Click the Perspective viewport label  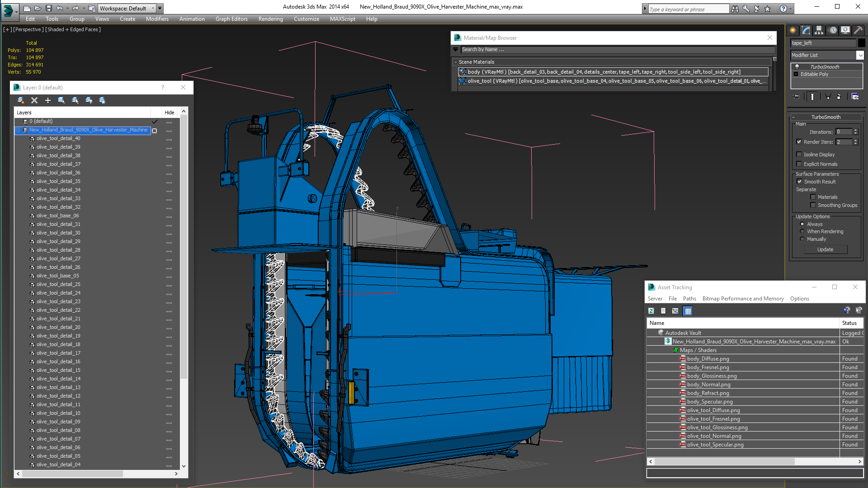coord(28,29)
